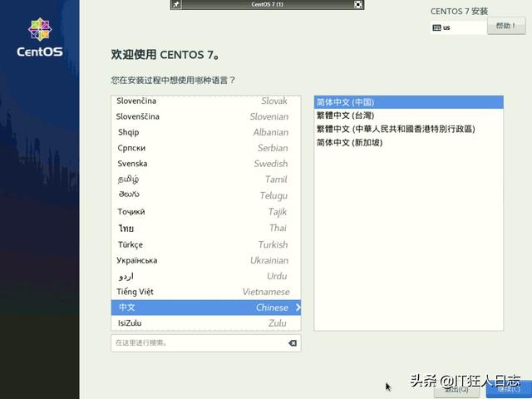Select Tiếng Việt Vietnamese language
532x399 pixels.
(205, 292)
